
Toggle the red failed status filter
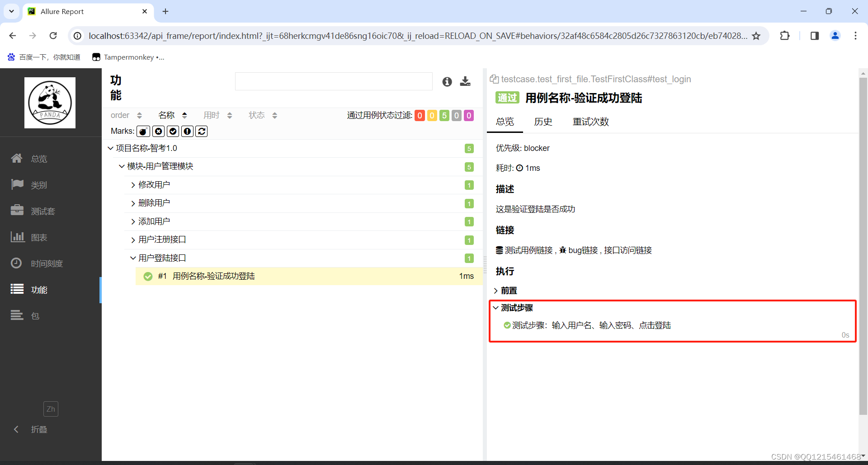pos(420,116)
